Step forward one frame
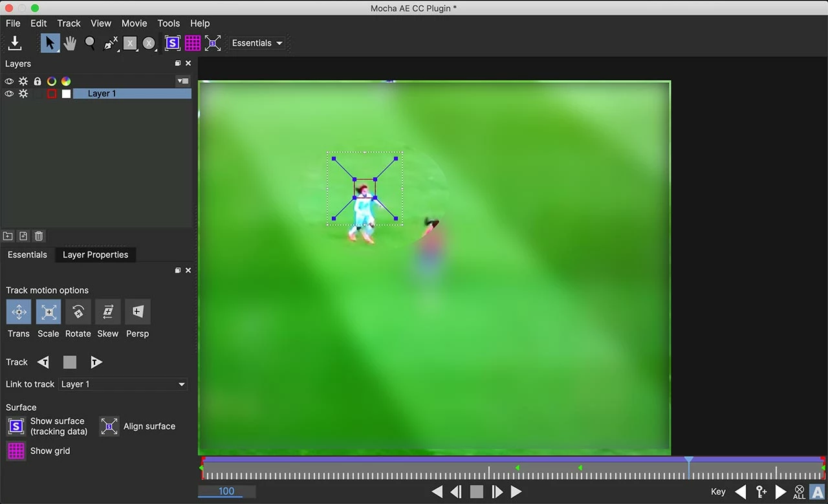This screenshot has width=828, height=504. click(x=497, y=492)
